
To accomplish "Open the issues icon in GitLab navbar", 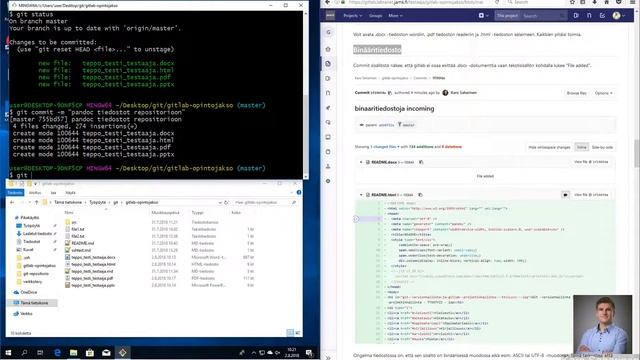I will (x=576, y=16).
